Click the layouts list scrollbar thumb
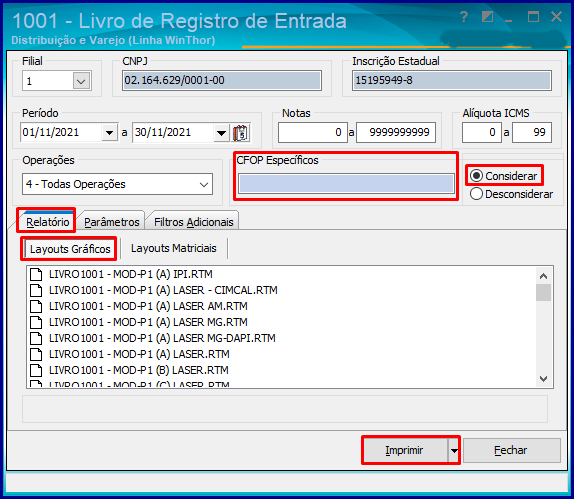 (544, 292)
